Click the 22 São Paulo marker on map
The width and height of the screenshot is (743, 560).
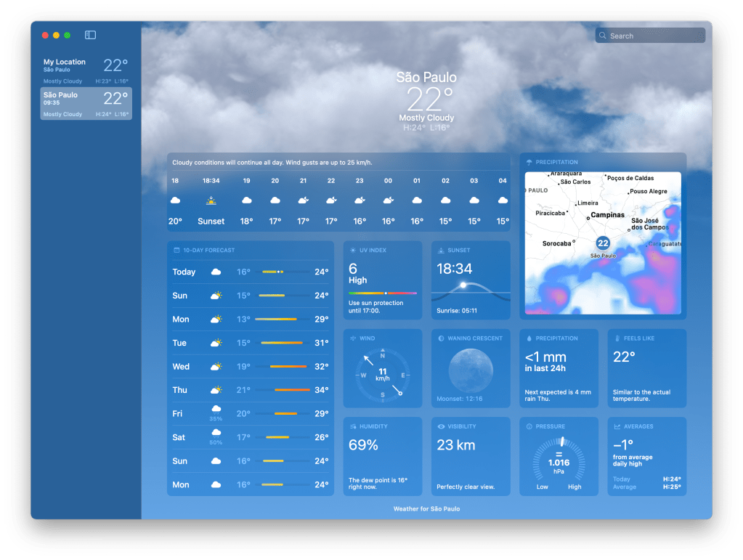point(603,243)
